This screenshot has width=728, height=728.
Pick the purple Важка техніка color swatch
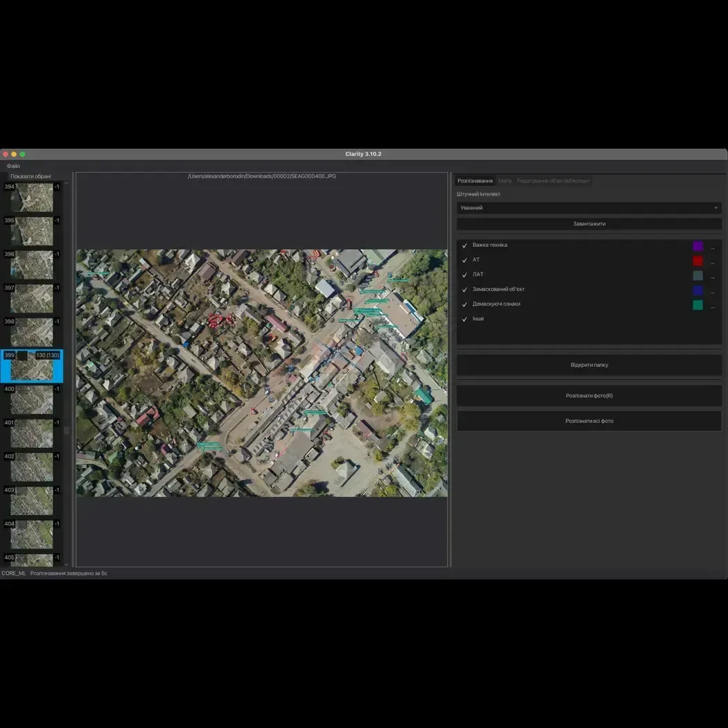coord(697,246)
